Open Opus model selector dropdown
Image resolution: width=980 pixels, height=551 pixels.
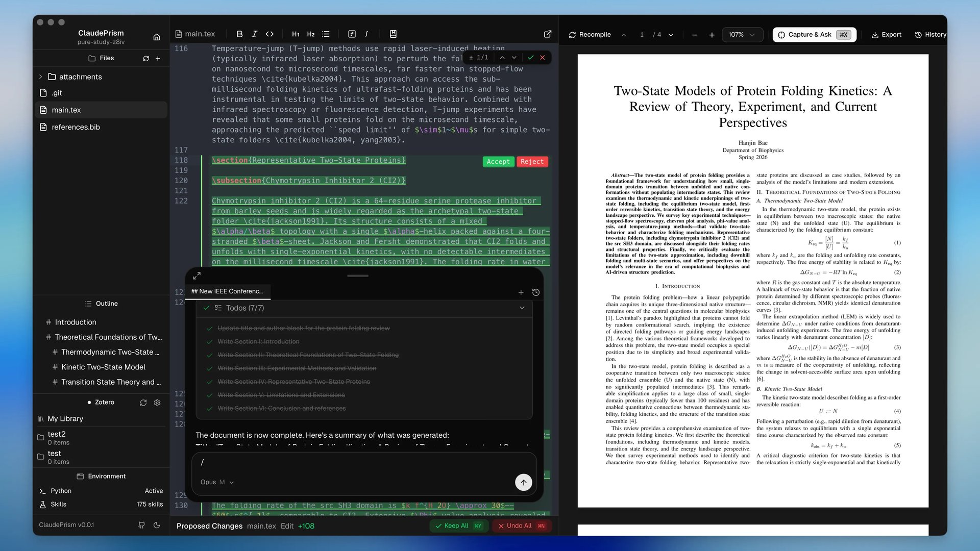click(x=217, y=482)
